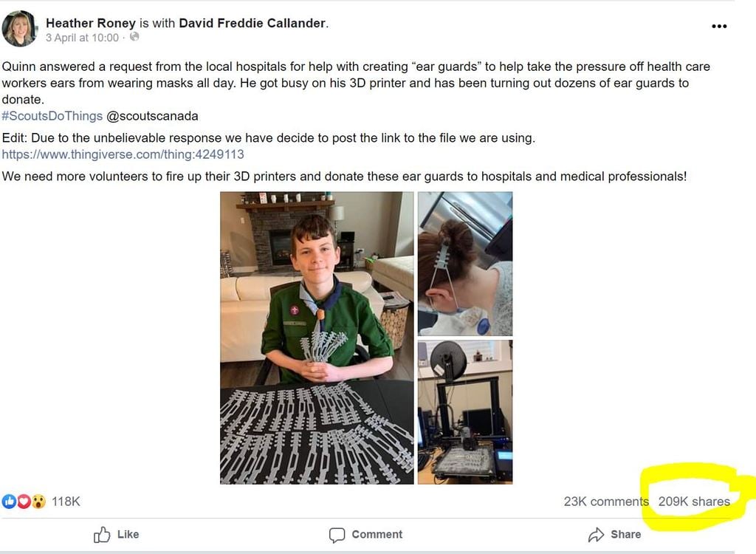The image size is (756, 554).
Task: View the 209K shares list
Action: pos(694,502)
